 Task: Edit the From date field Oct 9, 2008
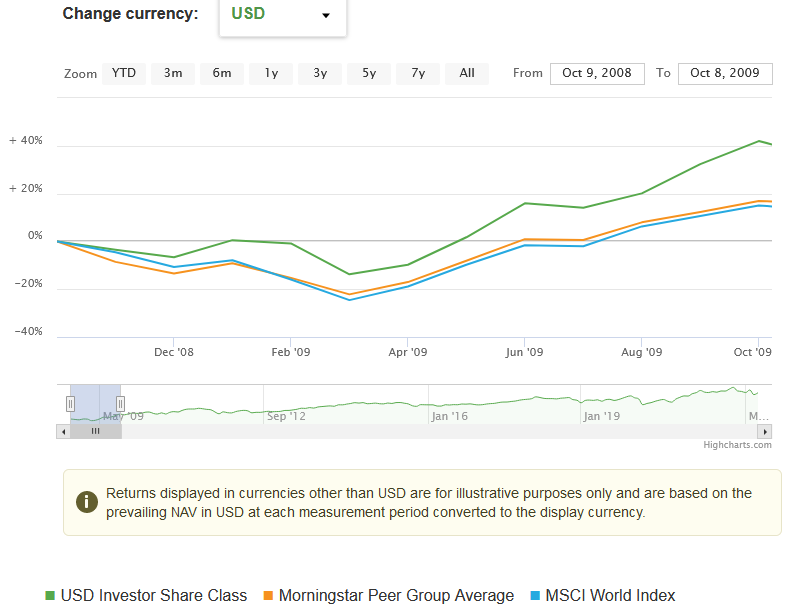click(x=597, y=74)
